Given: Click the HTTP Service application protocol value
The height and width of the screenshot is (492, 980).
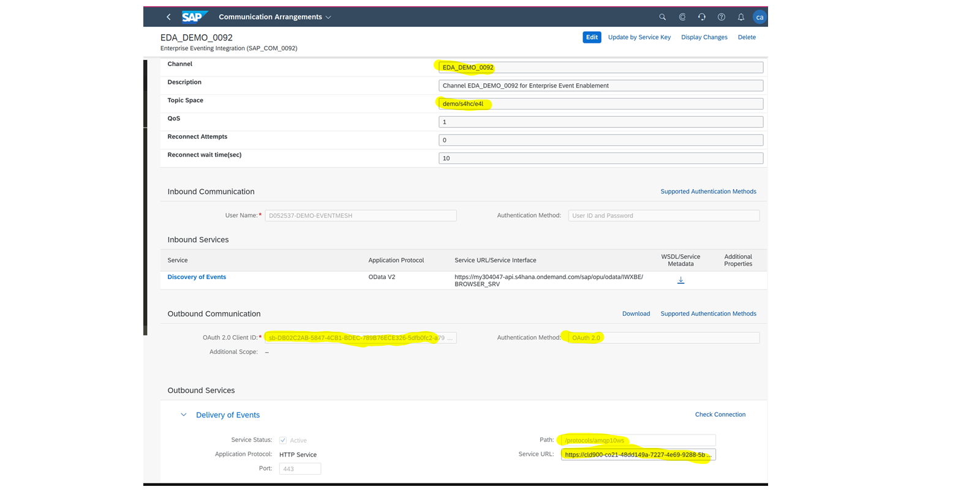Looking at the screenshot, I should 298,455.
